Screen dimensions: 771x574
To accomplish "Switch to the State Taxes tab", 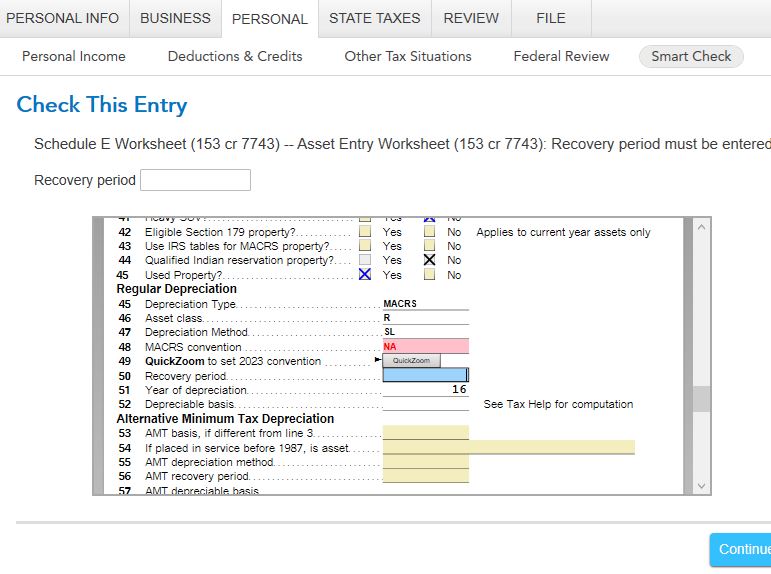I will (x=375, y=18).
